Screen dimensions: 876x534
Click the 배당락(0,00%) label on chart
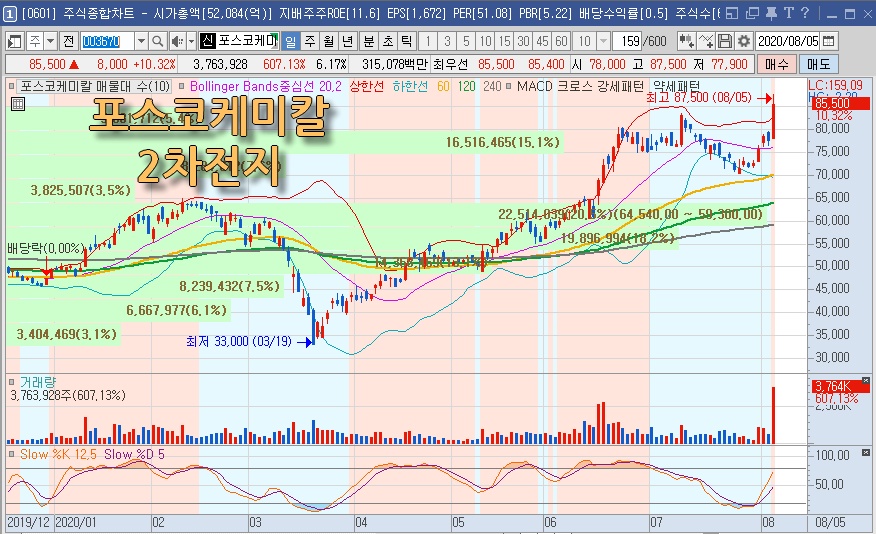(x=45, y=249)
